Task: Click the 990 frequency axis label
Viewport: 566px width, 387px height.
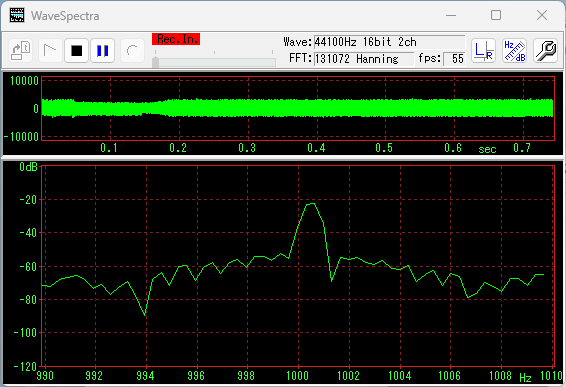Action: [45, 376]
